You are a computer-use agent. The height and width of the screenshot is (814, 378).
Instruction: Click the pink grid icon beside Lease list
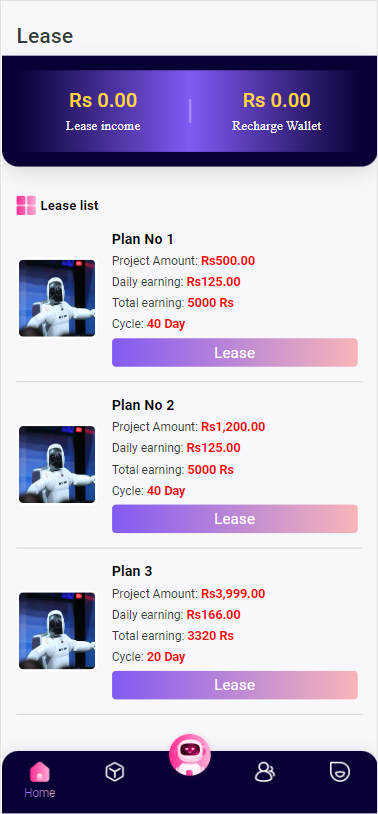point(26,206)
